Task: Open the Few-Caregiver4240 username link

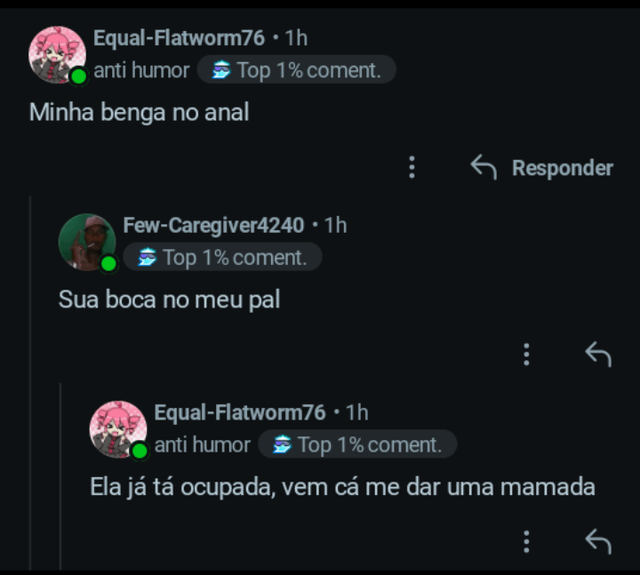Action: pyautogui.click(x=213, y=225)
